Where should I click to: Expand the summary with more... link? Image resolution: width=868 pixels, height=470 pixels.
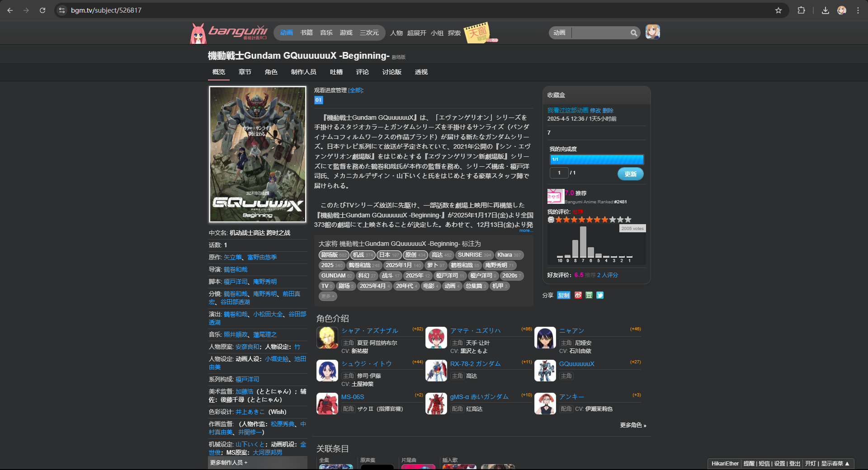click(526, 230)
